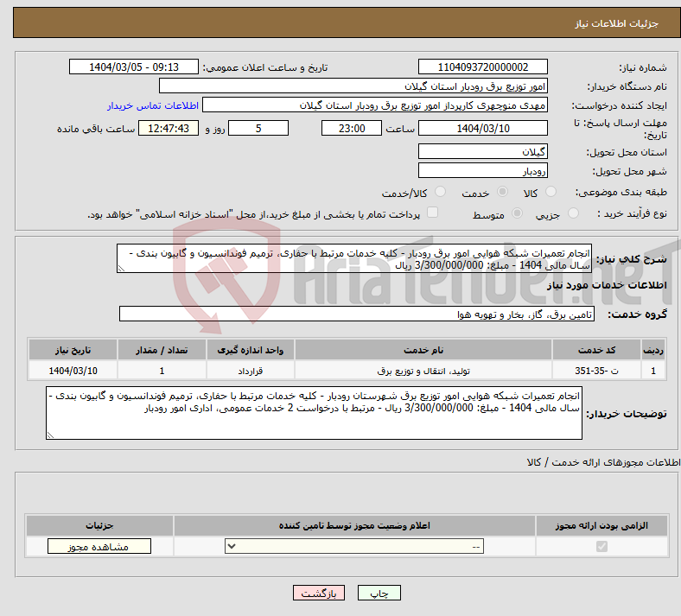Click the remaining time field 12:47:43
The height and width of the screenshot is (616, 681).
168,128
